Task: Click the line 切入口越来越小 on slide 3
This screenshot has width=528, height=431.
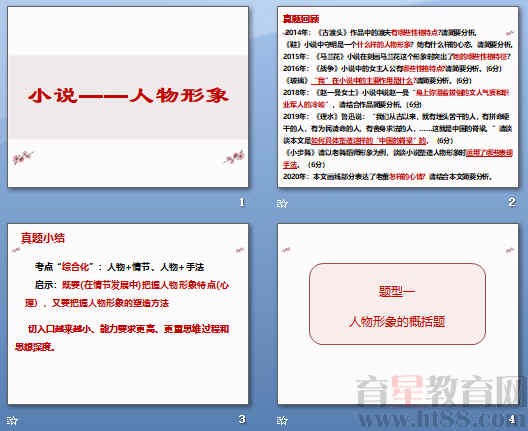Action: [x=129, y=329]
